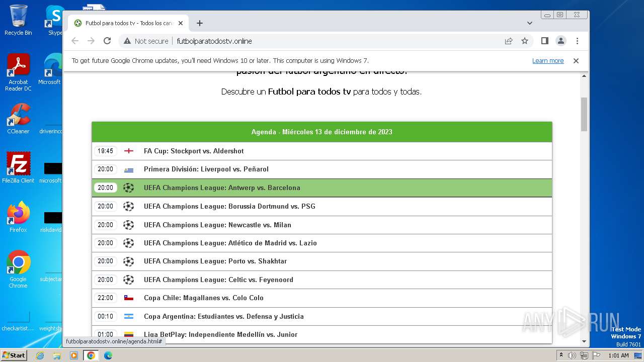The image size is (644, 362).
Task: Open Copa Argentina Estudiantes vs. Defensa y Justicia
Action: (x=322, y=316)
